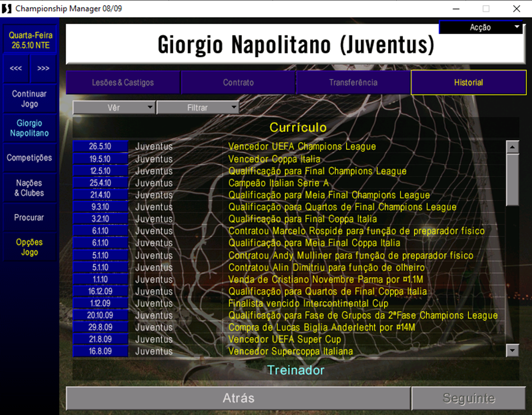Expand the Vêr dropdown
Image resolution: width=532 pixels, height=415 pixels.
tap(114, 108)
